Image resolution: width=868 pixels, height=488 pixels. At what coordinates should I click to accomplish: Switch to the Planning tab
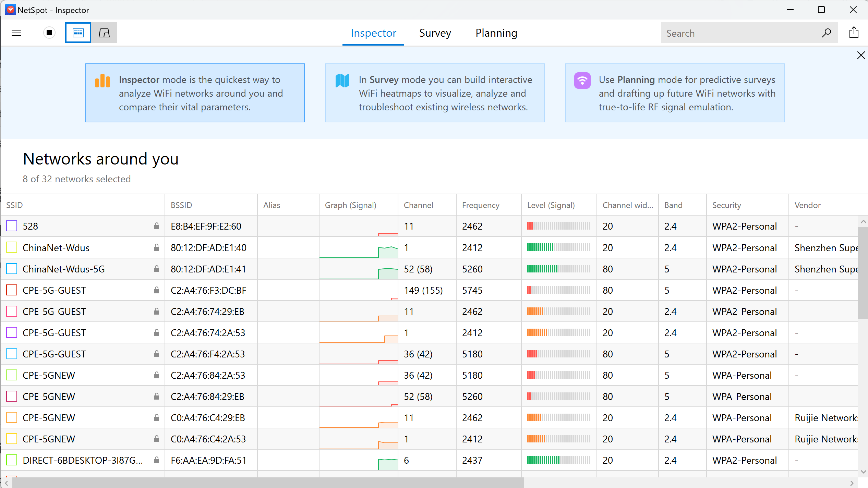click(496, 33)
